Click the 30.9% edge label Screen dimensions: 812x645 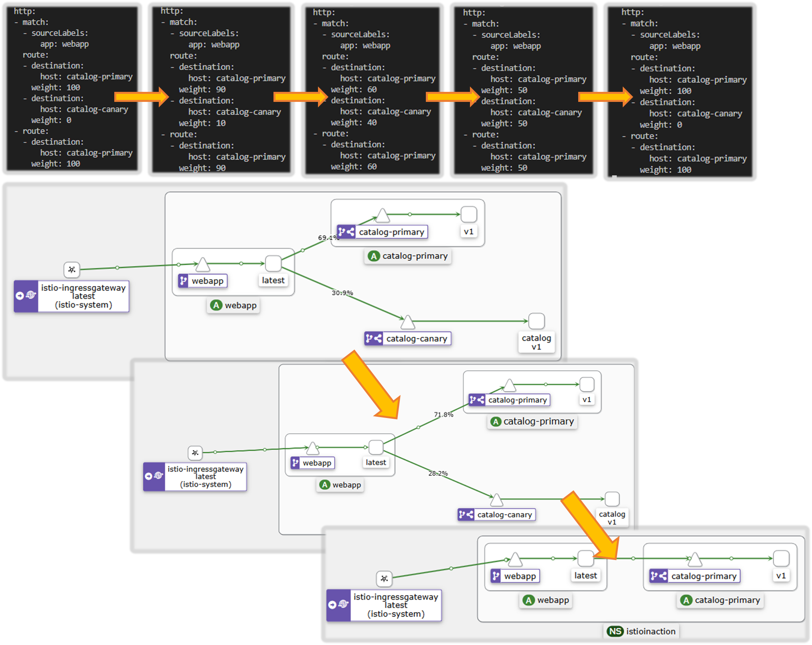tap(342, 293)
